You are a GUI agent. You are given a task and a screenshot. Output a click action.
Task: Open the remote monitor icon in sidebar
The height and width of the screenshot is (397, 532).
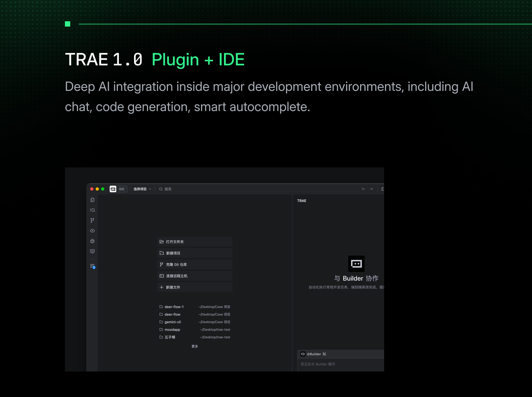coord(92,251)
